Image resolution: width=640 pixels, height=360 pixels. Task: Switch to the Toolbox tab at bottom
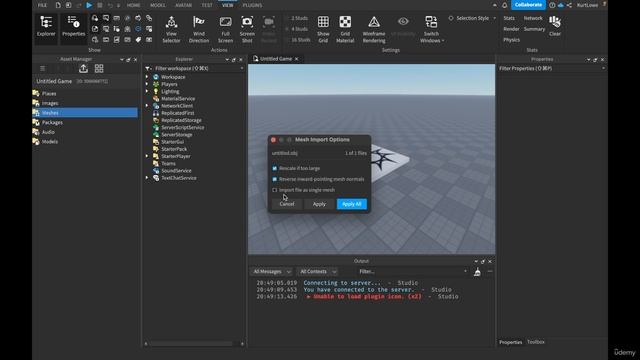[536, 342]
